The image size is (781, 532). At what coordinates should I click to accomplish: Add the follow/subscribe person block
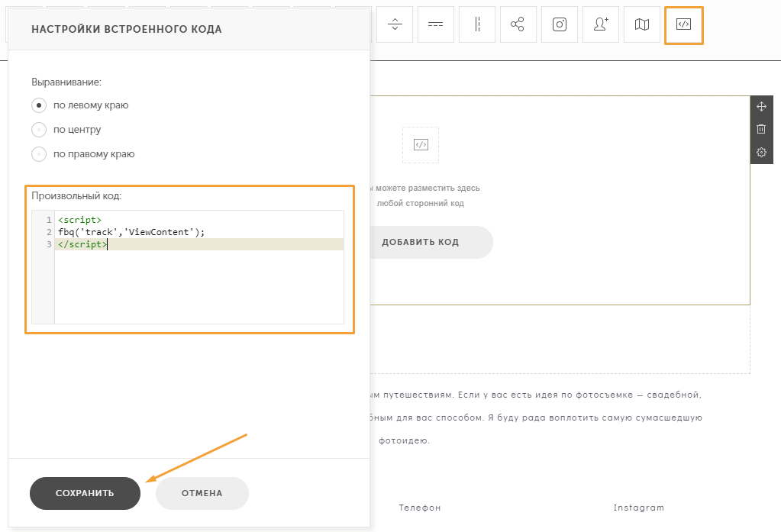[601, 24]
